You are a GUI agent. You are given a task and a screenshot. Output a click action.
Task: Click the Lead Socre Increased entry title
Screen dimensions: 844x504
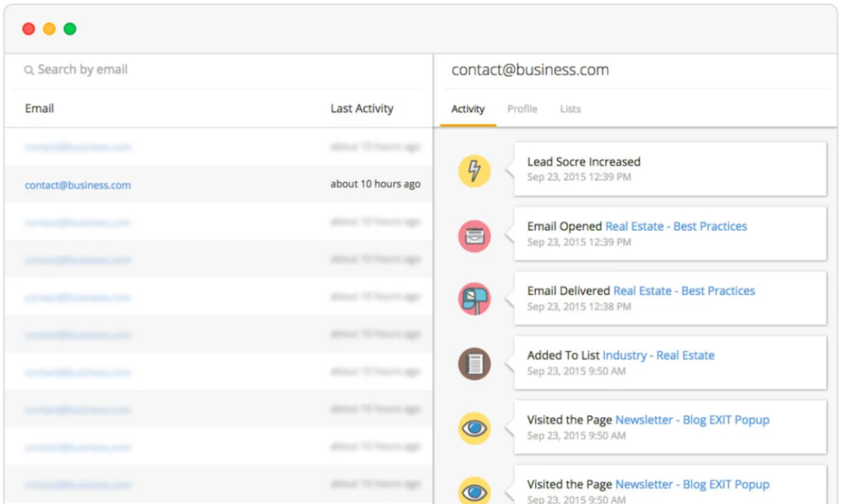pos(584,162)
